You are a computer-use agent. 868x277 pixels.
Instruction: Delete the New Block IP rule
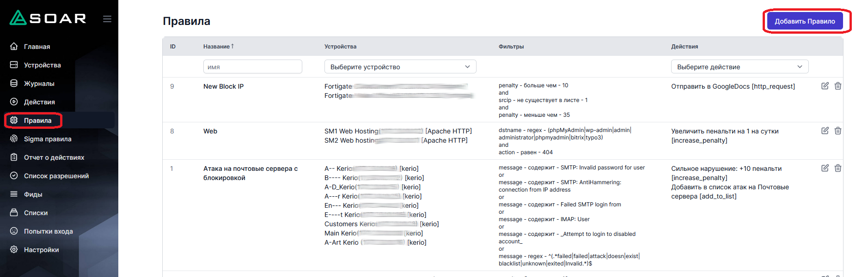[x=837, y=86]
